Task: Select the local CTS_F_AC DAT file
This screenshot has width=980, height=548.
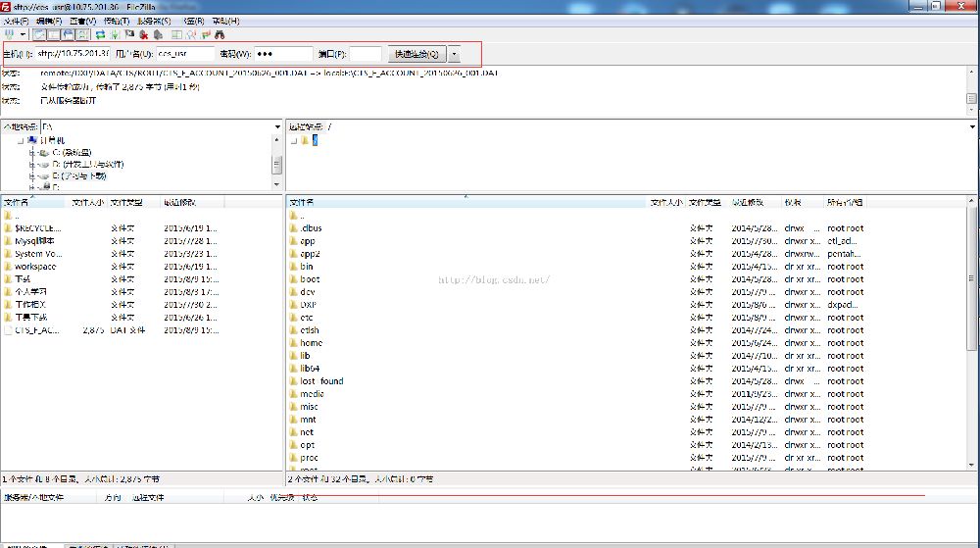Action: click(37, 330)
